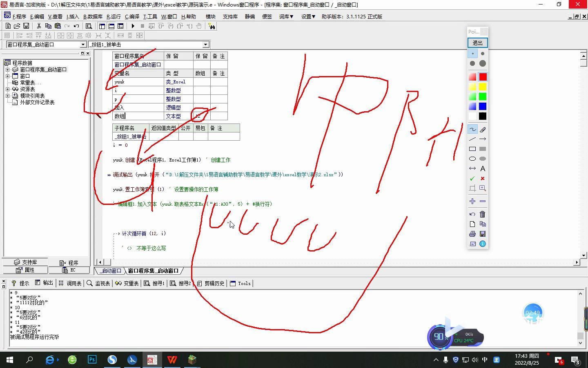The image size is (588, 368).
Task: Click the 模块 toolbar button
Action: point(210,17)
